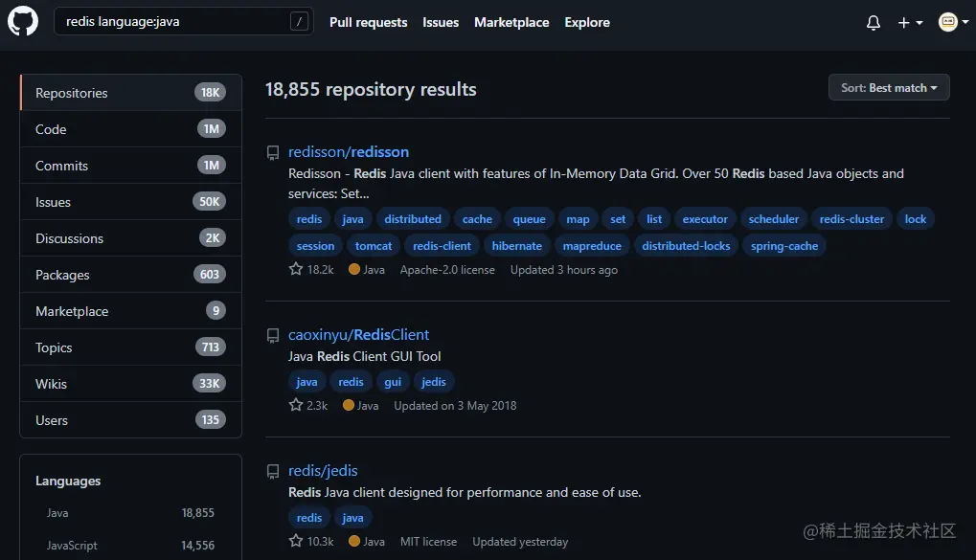Click the slash shortcut icon in search
This screenshot has height=560, width=976.
(x=300, y=22)
